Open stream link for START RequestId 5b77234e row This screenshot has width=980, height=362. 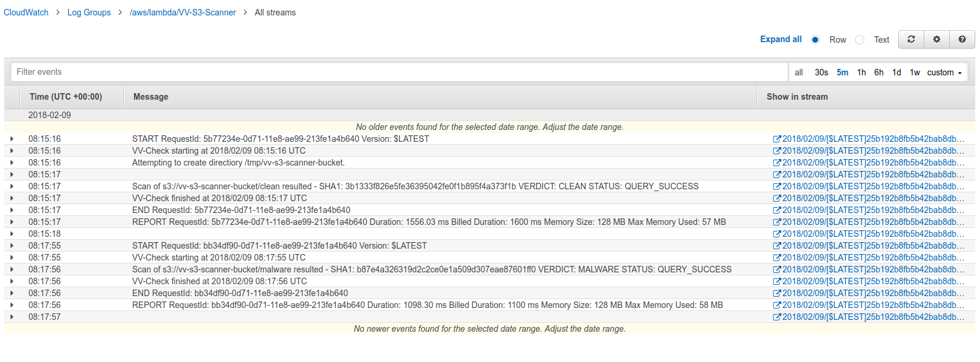coord(869,139)
